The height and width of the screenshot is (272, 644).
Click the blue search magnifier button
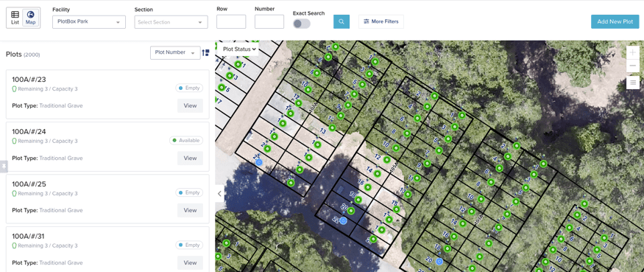342,22
